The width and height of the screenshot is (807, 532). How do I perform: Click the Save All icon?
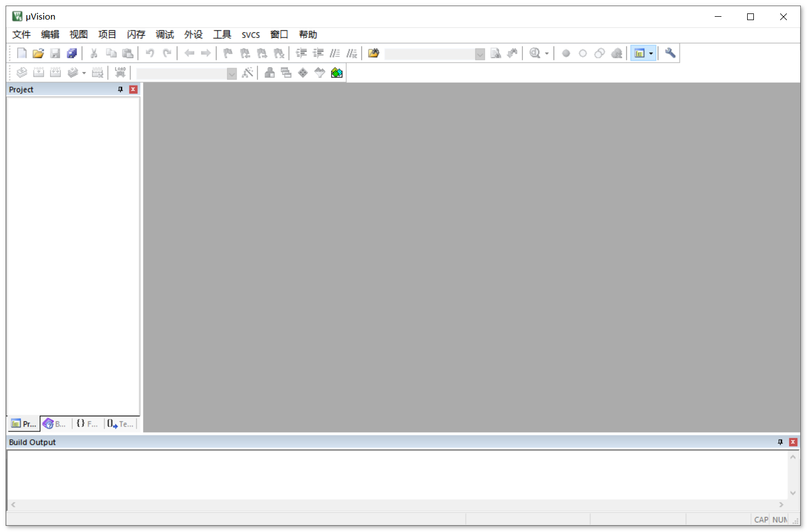coord(72,53)
